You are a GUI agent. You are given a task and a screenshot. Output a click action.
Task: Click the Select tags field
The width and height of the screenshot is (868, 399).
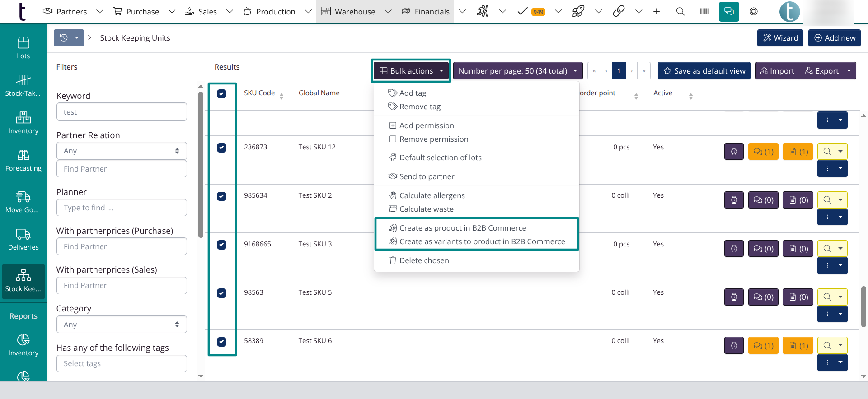pos(122,363)
